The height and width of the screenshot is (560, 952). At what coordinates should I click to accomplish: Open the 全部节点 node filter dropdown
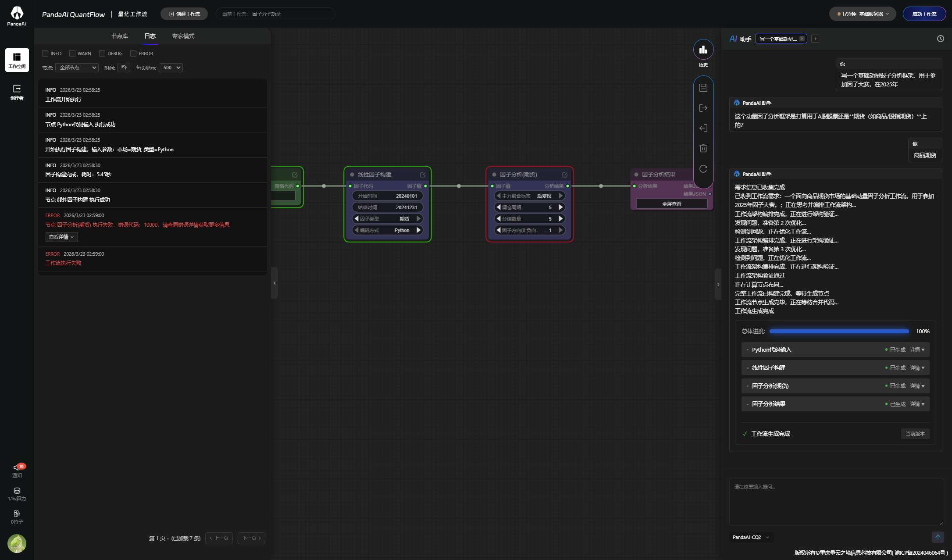78,68
